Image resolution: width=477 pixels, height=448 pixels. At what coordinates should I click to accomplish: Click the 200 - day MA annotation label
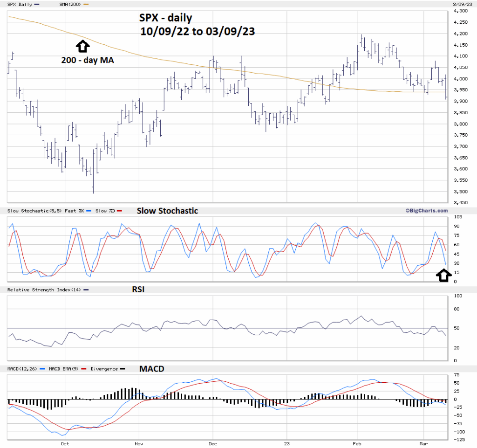(x=88, y=60)
